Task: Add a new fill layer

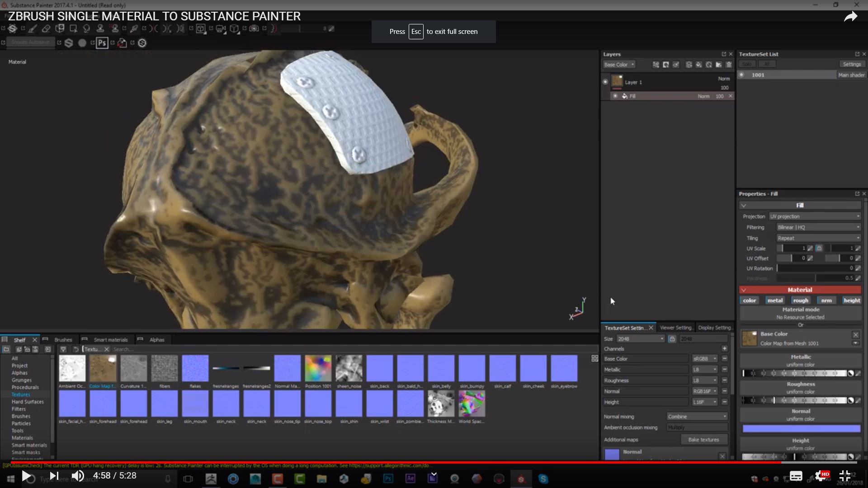Action: click(x=699, y=65)
